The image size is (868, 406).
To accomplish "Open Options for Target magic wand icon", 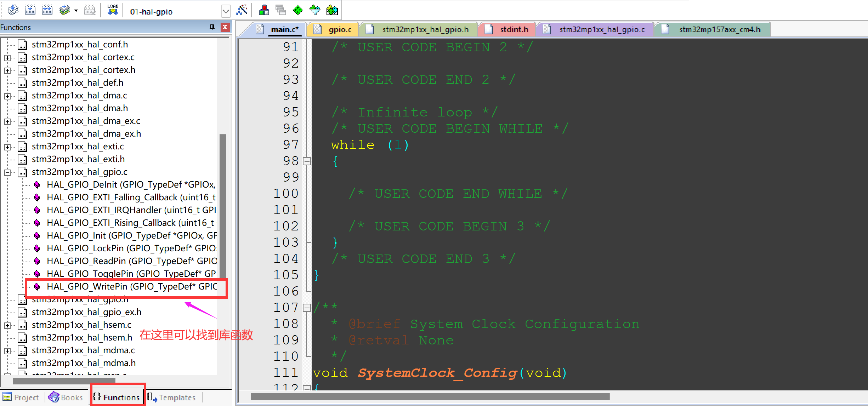I will [242, 10].
